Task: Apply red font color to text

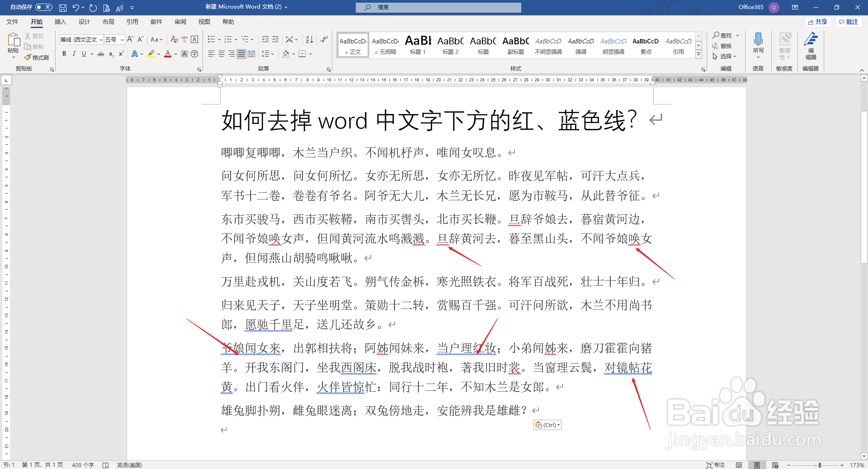Action: pyautogui.click(x=167, y=54)
